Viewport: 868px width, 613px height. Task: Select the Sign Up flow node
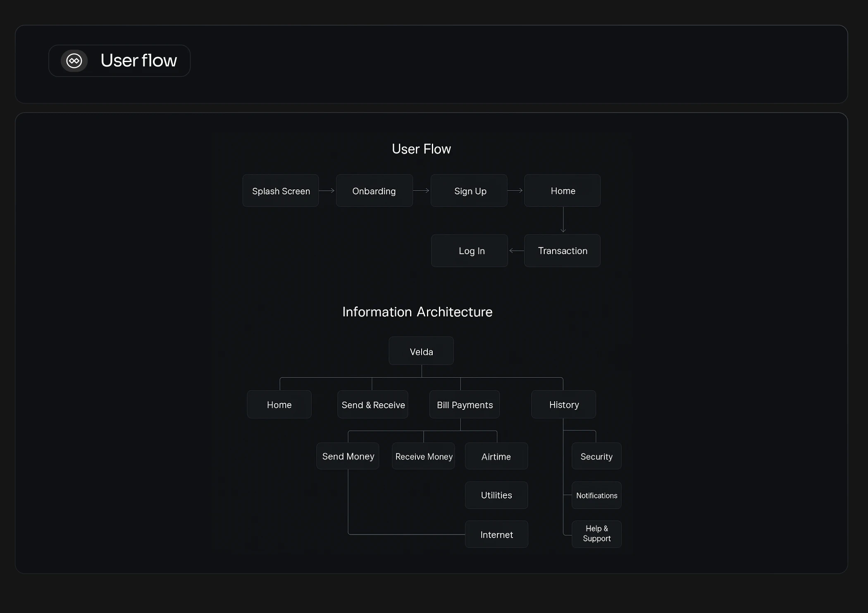(x=469, y=191)
